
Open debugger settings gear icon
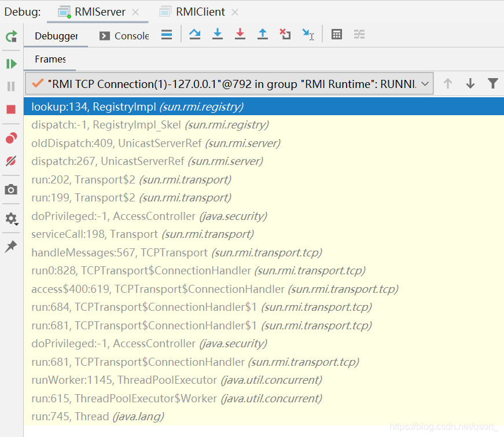click(12, 219)
